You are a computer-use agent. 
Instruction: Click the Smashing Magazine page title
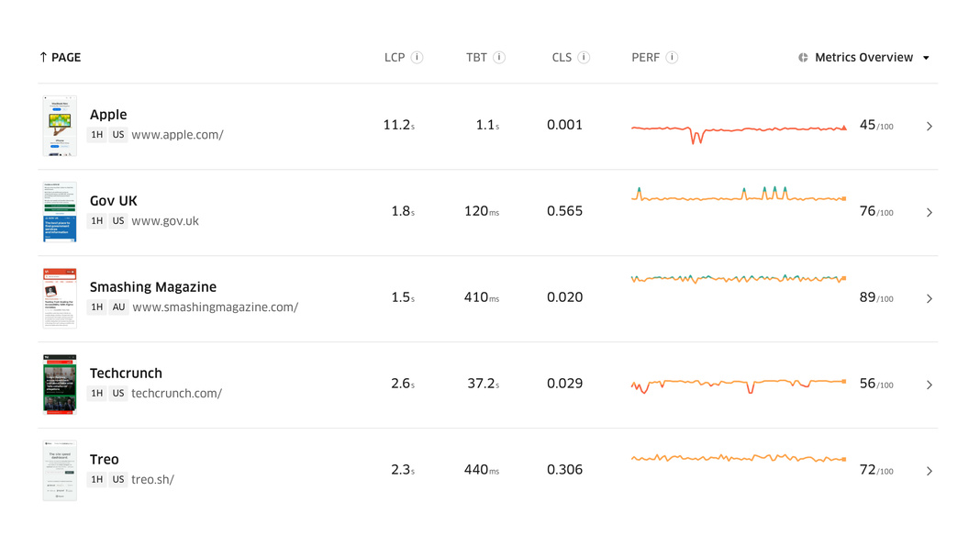point(153,287)
